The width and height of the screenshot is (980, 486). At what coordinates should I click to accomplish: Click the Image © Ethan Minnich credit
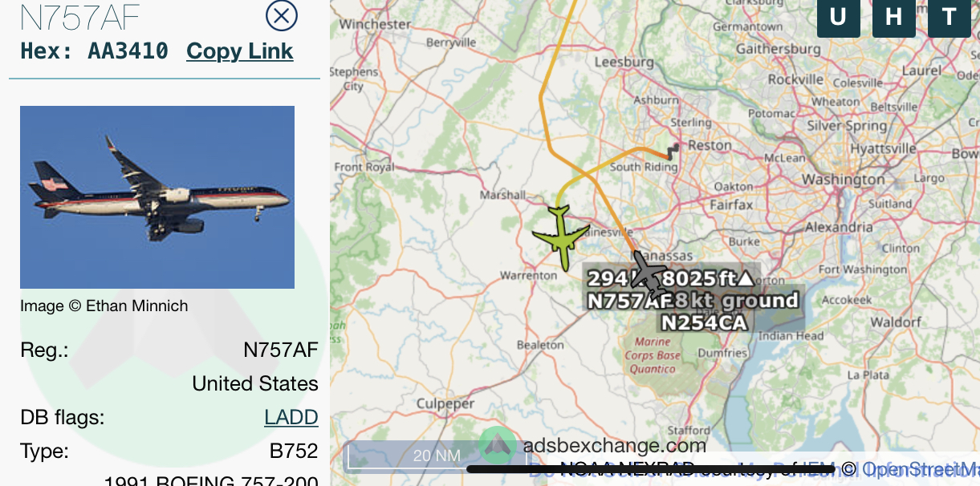[x=104, y=306]
